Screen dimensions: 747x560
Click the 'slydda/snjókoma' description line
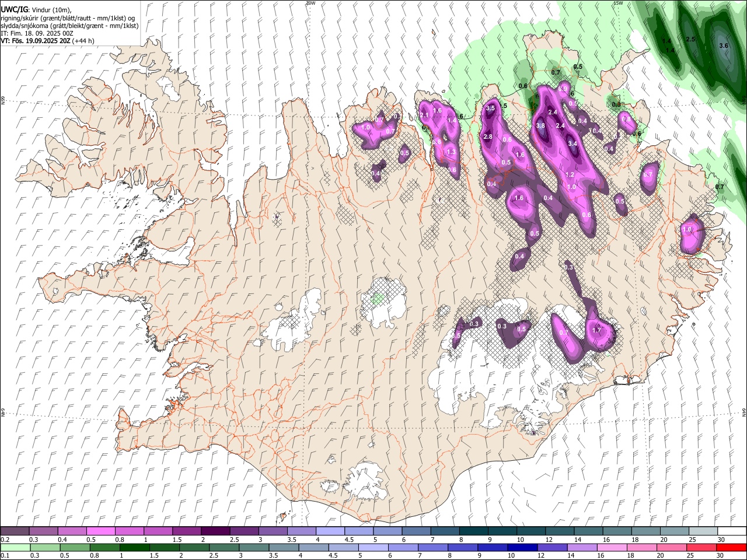pos(69,26)
